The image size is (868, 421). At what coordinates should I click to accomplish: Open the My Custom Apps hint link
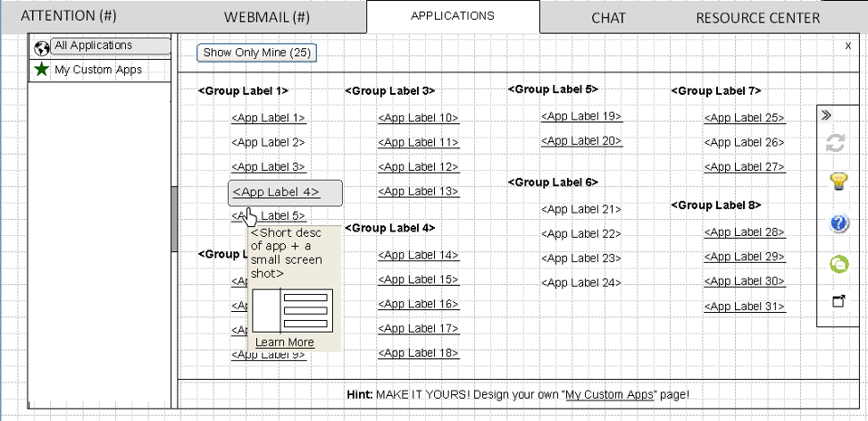(x=610, y=394)
